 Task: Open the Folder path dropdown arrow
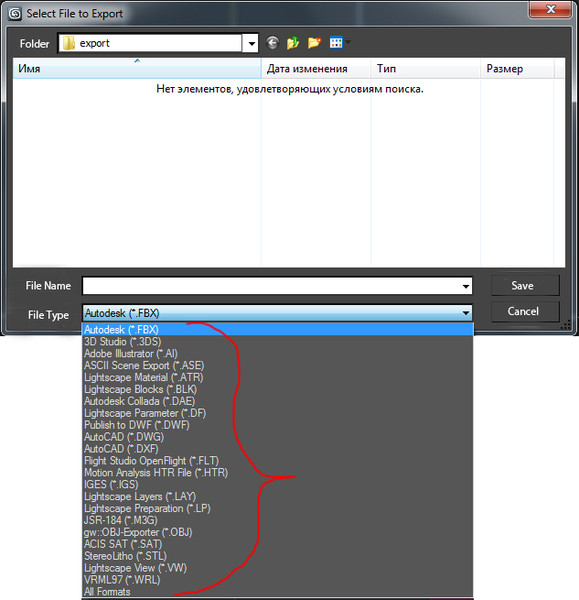pos(251,43)
